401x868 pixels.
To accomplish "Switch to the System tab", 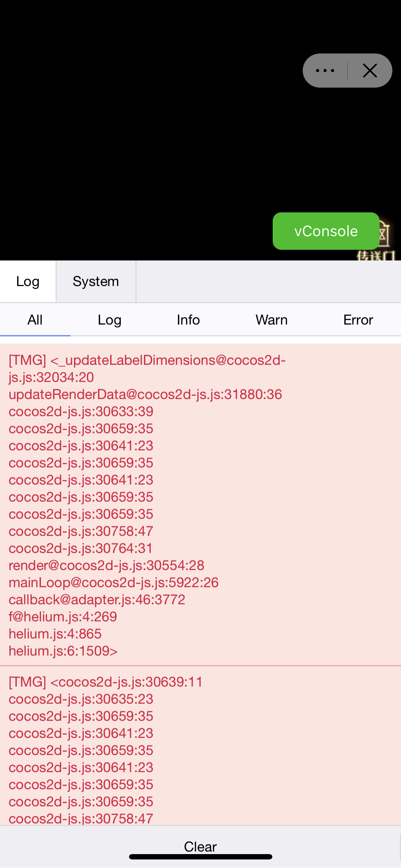I will click(x=96, y=281).
